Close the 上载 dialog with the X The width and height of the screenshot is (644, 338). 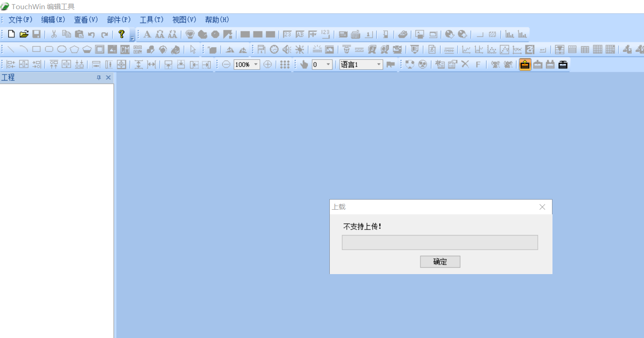tap(542, 207)
